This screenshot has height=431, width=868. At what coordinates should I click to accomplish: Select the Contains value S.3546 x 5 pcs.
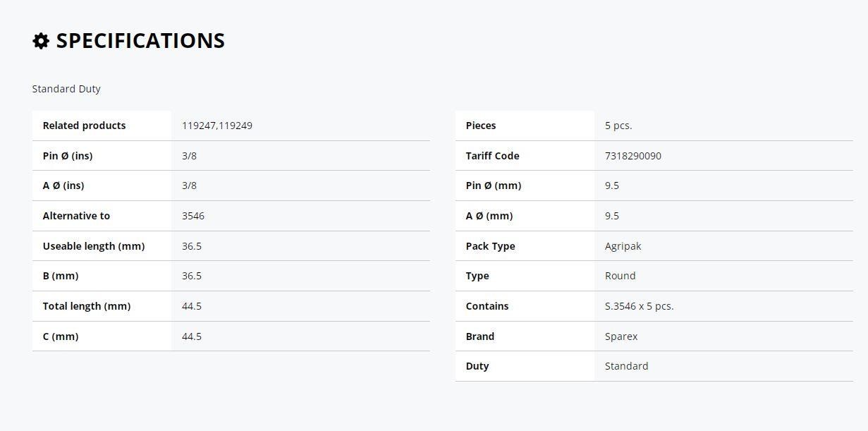tap(640, 306)
